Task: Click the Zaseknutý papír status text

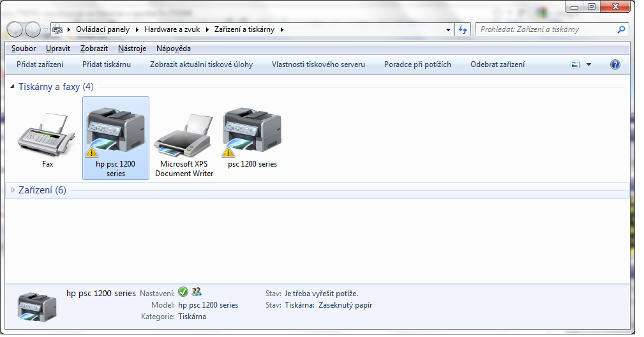Action: point(345,305)
